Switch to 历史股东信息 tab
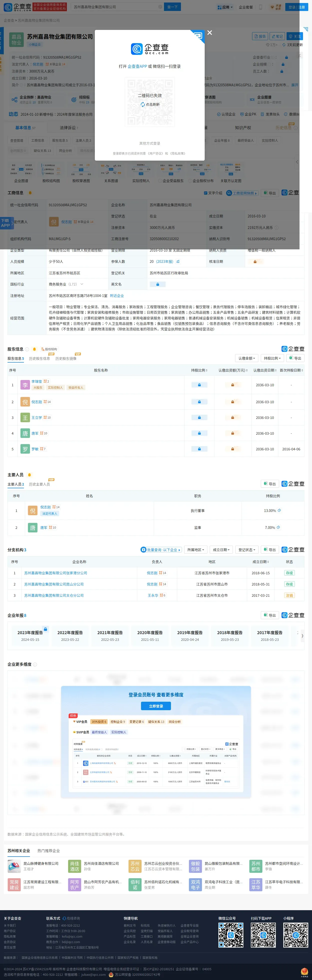This screenshot has height=980, width=312. 39,358
